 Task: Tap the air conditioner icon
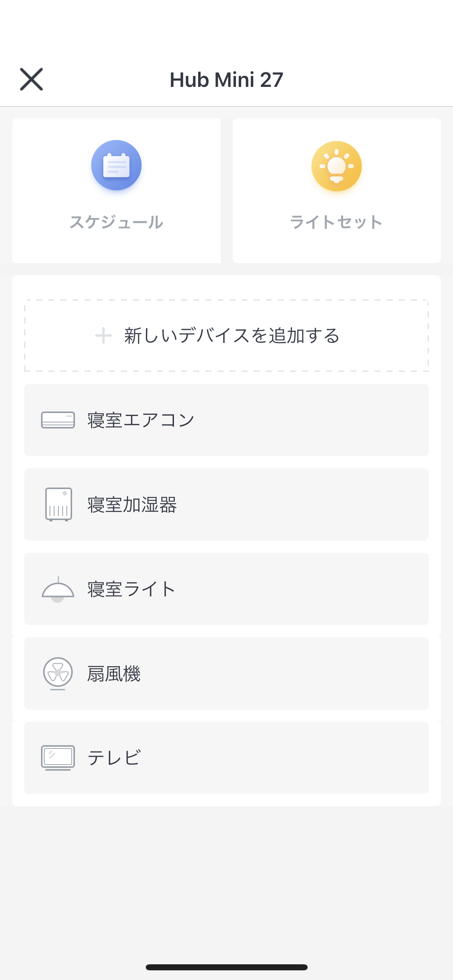pyautogui.click(x=58, y=420)
